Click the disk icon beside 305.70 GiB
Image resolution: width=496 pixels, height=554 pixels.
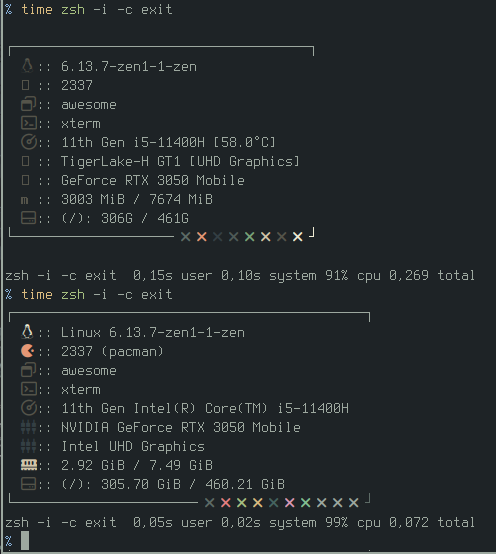click(x=29, y=484)
